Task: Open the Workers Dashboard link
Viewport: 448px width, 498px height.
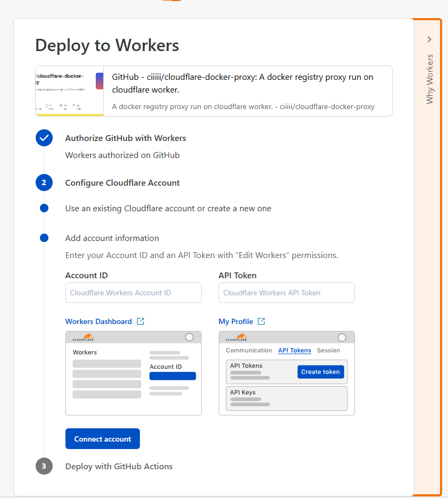Action: click(x=98, y=321)
